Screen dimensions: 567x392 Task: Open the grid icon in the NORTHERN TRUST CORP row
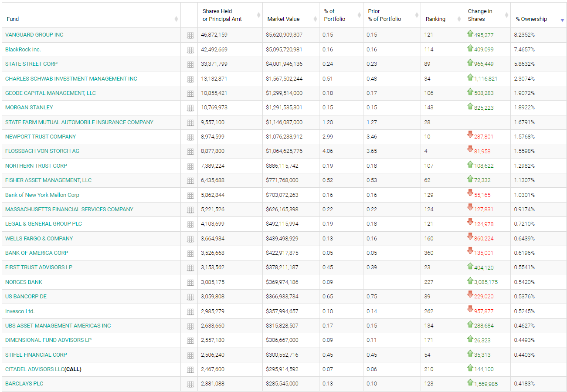click(190, 166)
